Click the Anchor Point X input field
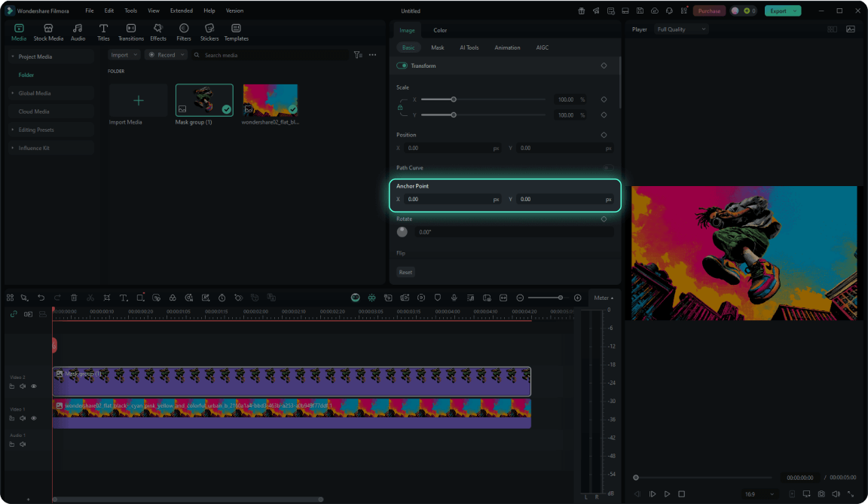This screenshot has height=504, width=868. pos(452,199)
